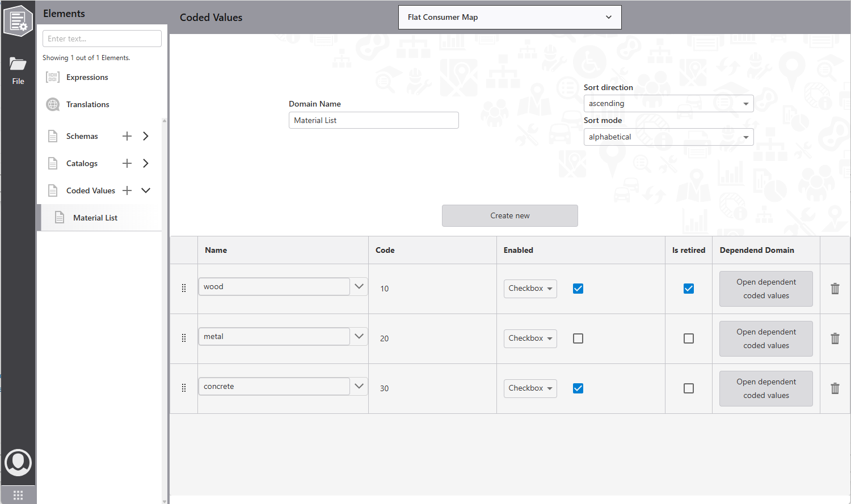The width and height of the screenshot is (851, 504).
Task: Click the File folder icon
Action: point(18,64)
